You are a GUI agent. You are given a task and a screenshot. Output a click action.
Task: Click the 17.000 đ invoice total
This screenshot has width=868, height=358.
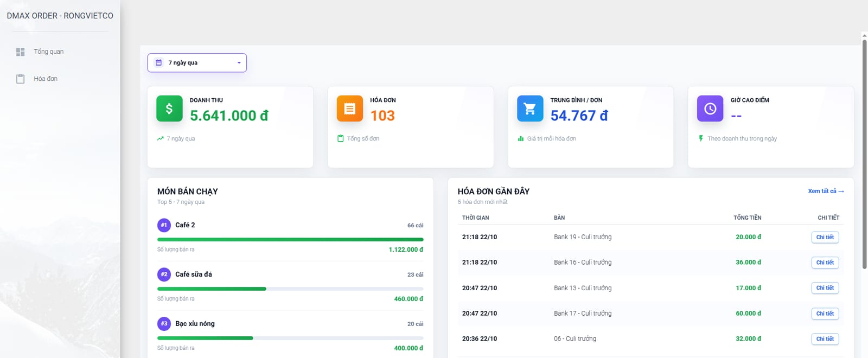pos(749,288)
